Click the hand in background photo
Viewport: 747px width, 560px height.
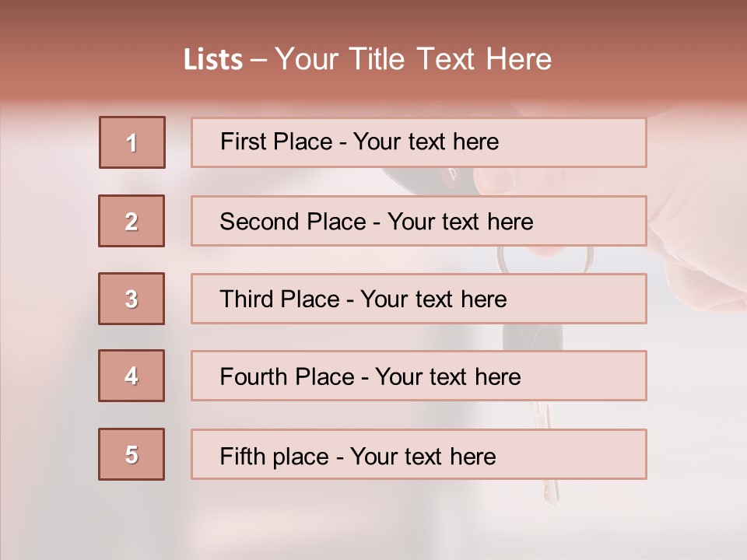(x=691, y=209)
